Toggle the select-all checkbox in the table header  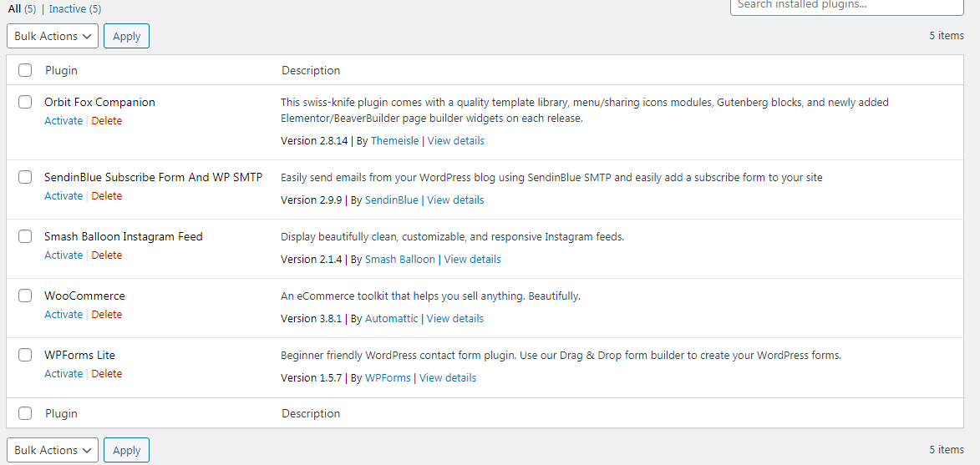point(25,70)
